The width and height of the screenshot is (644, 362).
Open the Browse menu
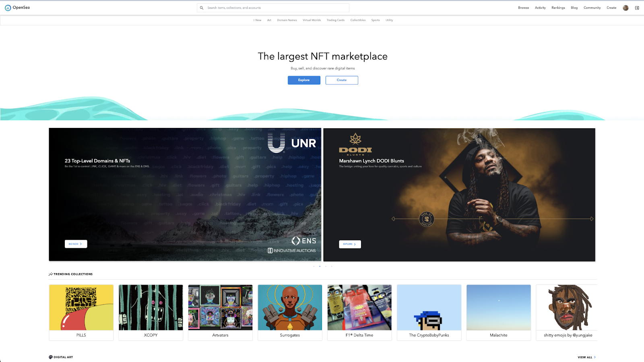[x=523, y=8]
